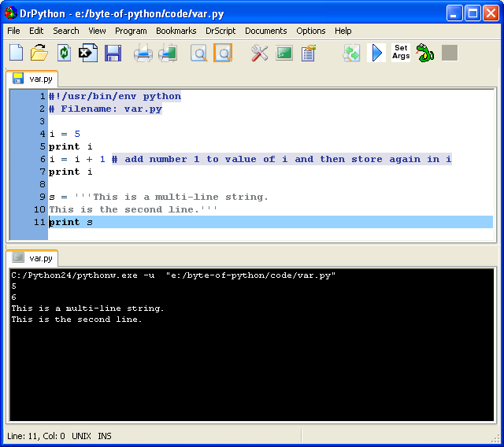Viewport: 504px width, 447px height.
Task: Open the DrScript menu
Action: [x=220, y=31]
